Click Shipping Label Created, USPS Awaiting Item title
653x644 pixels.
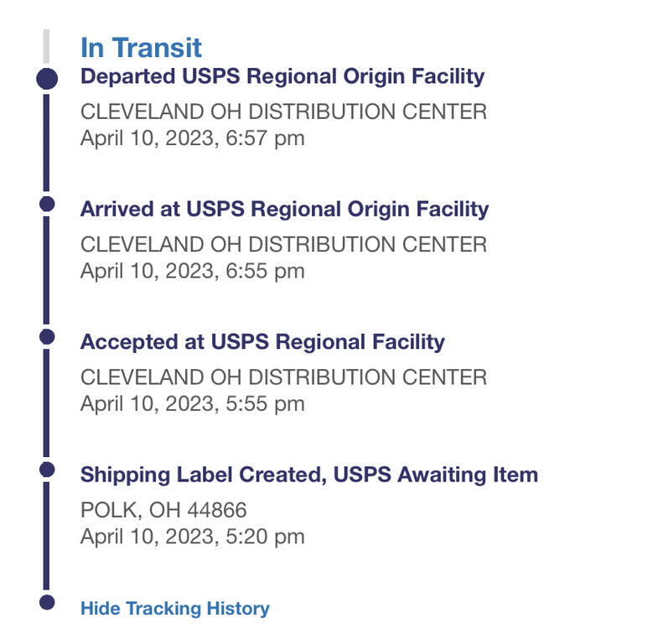click(x=309, y=475)
